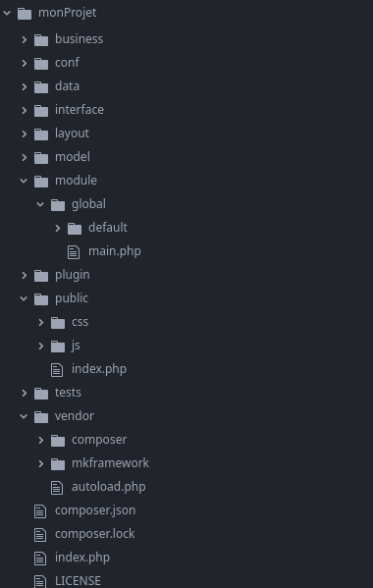Click the autoload.php file icon
Image resolution: width=373 pixels, height=588 pixels.
coord(57,488)
